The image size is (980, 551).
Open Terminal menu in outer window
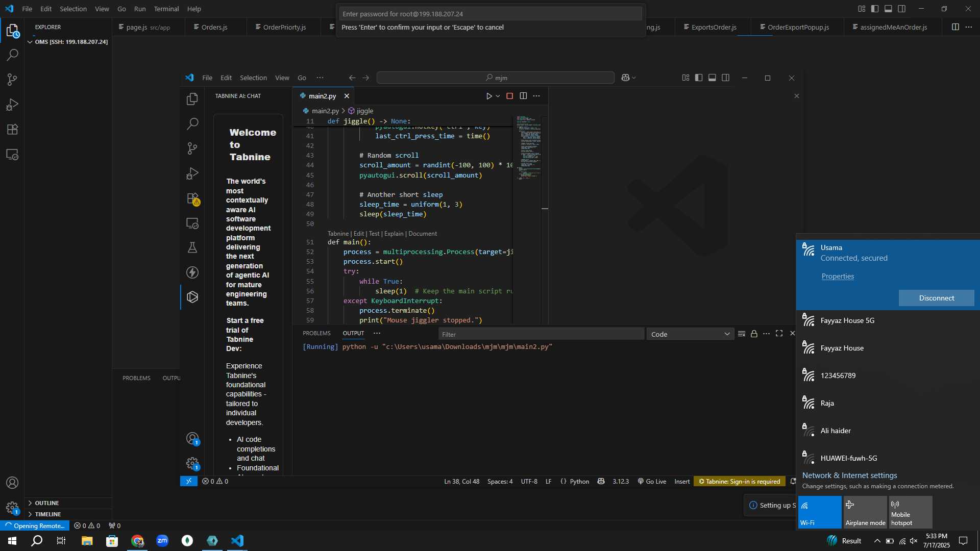(166, 9)
